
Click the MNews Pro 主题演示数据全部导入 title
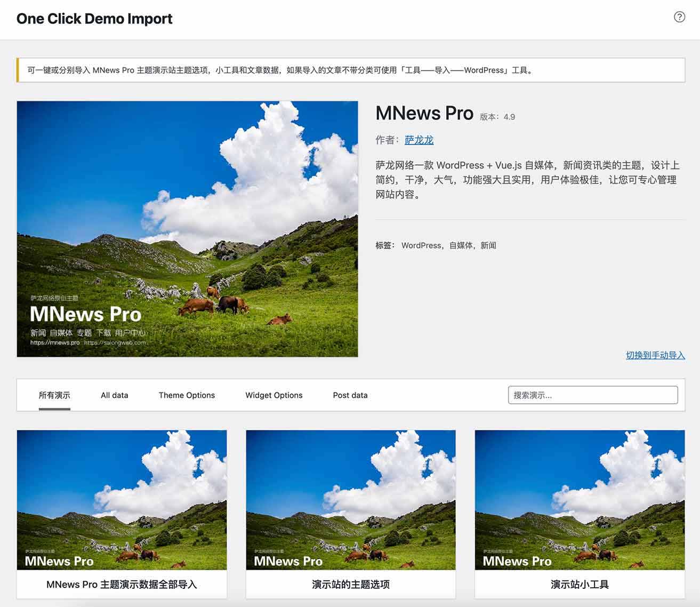122,585
